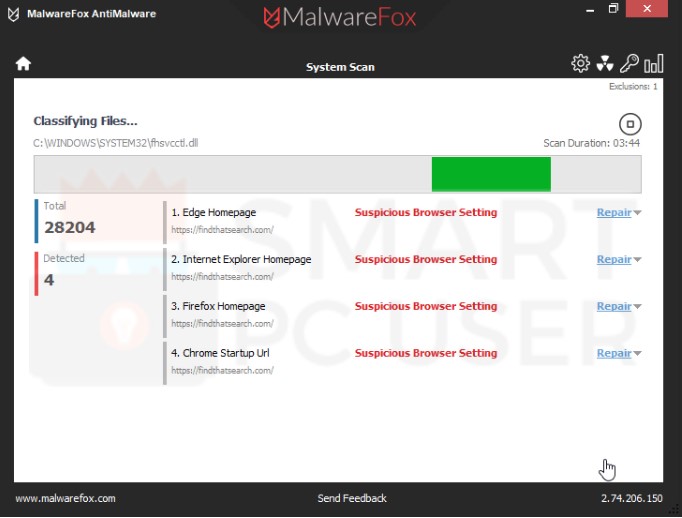Grab the window resize grip corner
This screenshot has width=682, height=518.
coord(675,511)
